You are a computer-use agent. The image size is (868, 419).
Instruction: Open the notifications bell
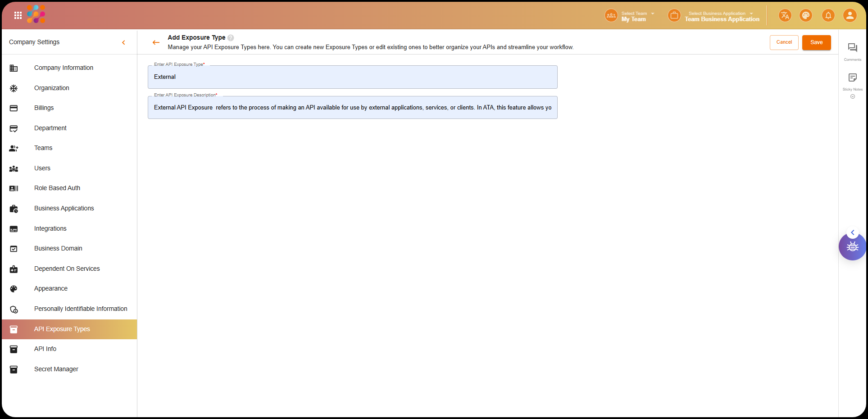pyautogui.click(x=828, y=16)
